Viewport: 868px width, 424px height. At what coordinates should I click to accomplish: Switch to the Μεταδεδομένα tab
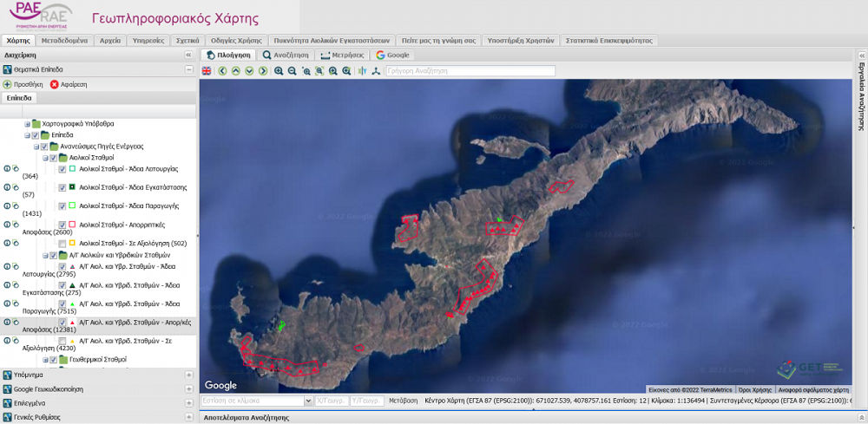click(x=66, y=40)
